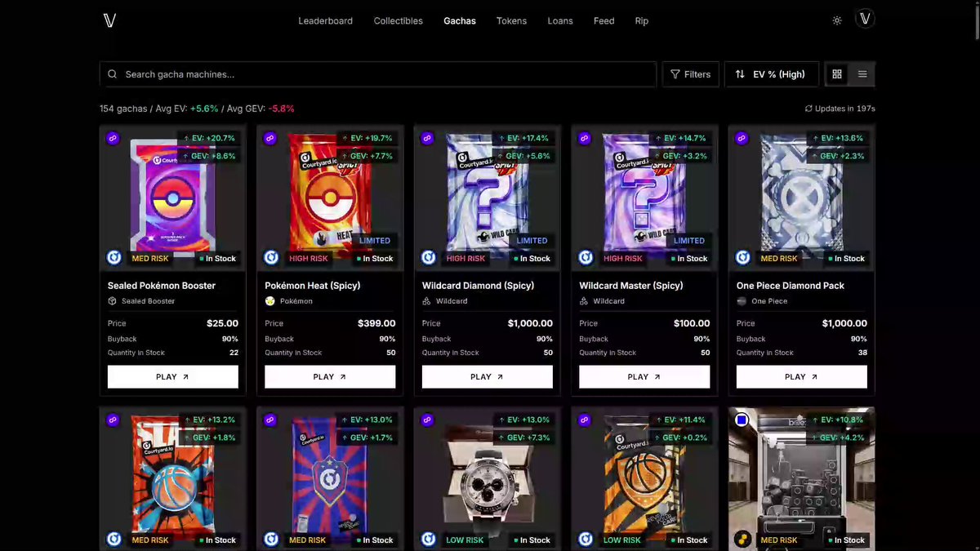This screenshot has width=980, height=551.
Task: Open the profile avatar menu
Action: (865, 20)
